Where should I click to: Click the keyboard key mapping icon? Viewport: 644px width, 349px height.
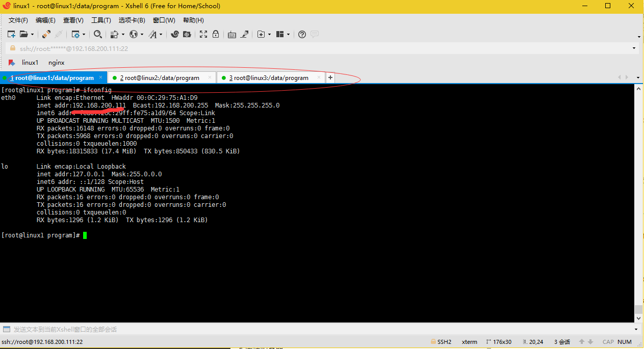232,34
